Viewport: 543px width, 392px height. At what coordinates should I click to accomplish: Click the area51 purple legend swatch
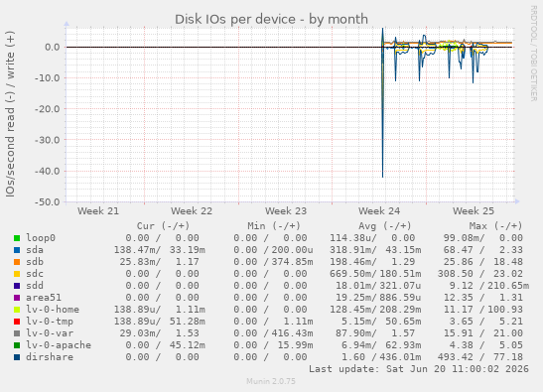coord(17,298)
